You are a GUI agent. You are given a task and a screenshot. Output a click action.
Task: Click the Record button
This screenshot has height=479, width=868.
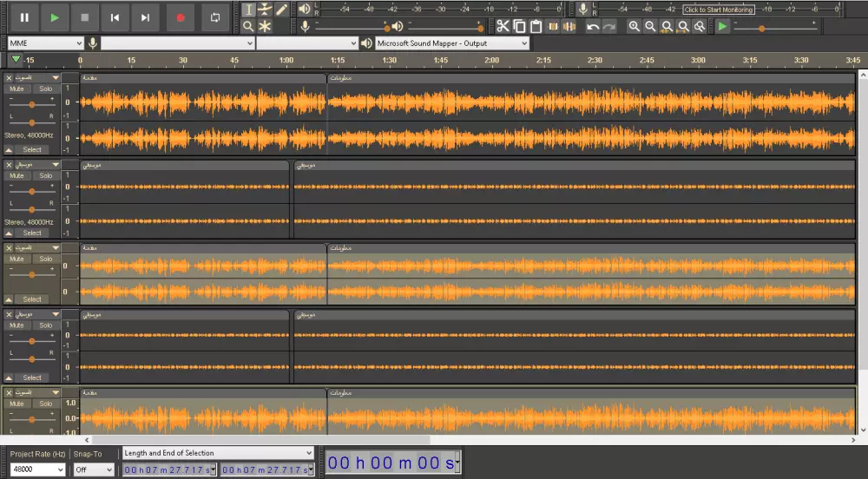click(180, 17)
